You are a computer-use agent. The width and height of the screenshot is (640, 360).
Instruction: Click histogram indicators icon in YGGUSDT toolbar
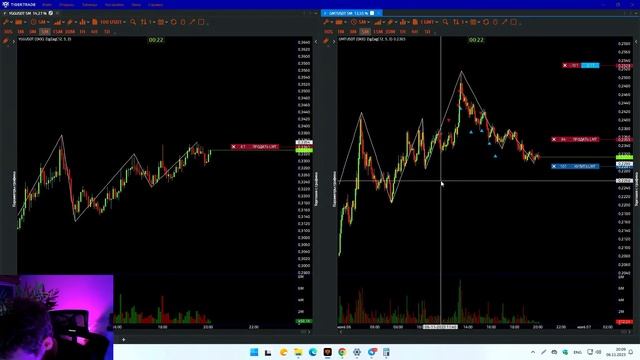83,22
